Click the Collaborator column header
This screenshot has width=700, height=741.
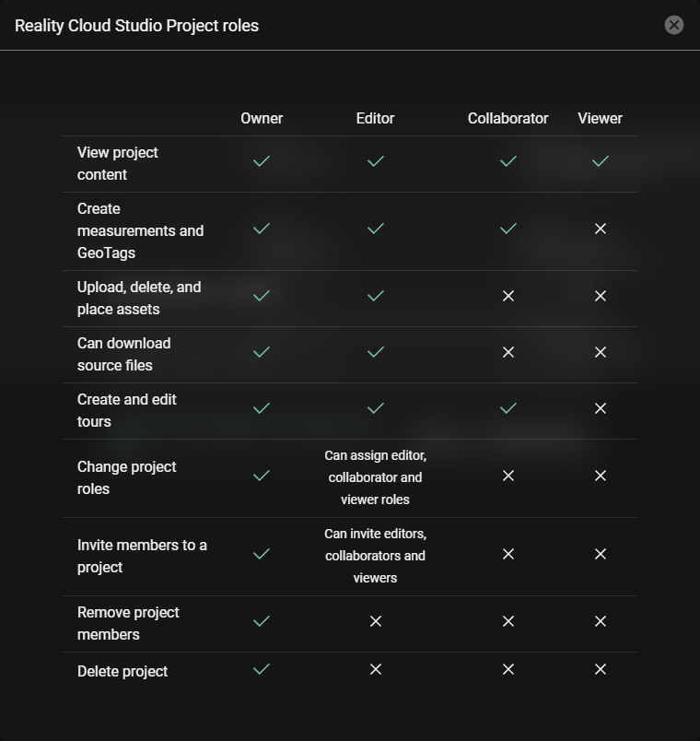[507, 118]
